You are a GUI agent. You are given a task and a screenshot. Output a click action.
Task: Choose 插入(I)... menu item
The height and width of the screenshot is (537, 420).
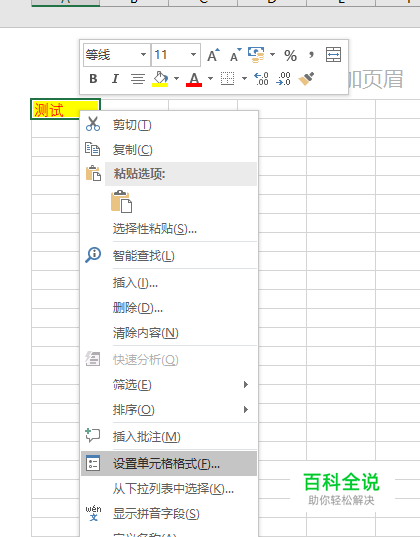pos(169,283)
